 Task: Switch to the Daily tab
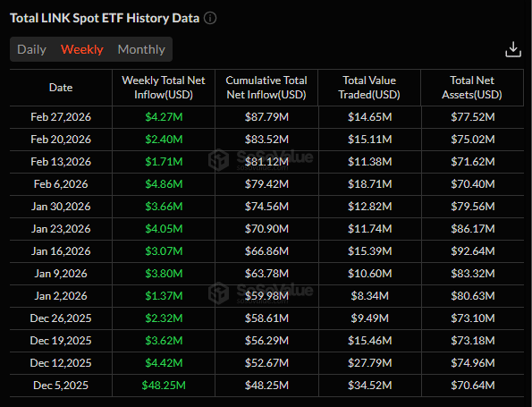31,49
